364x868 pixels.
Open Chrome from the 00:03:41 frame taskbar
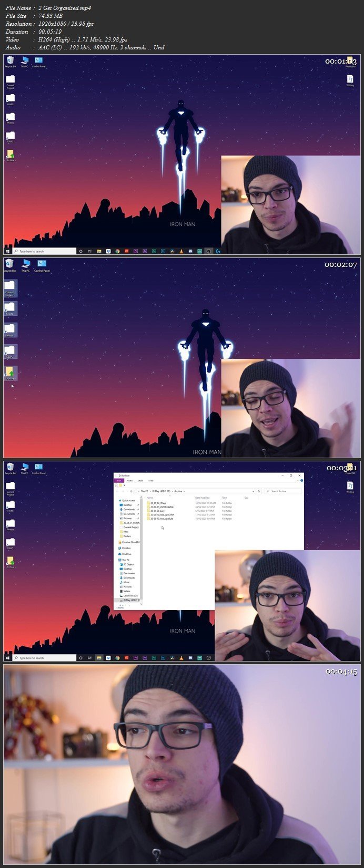click(117, 658)
